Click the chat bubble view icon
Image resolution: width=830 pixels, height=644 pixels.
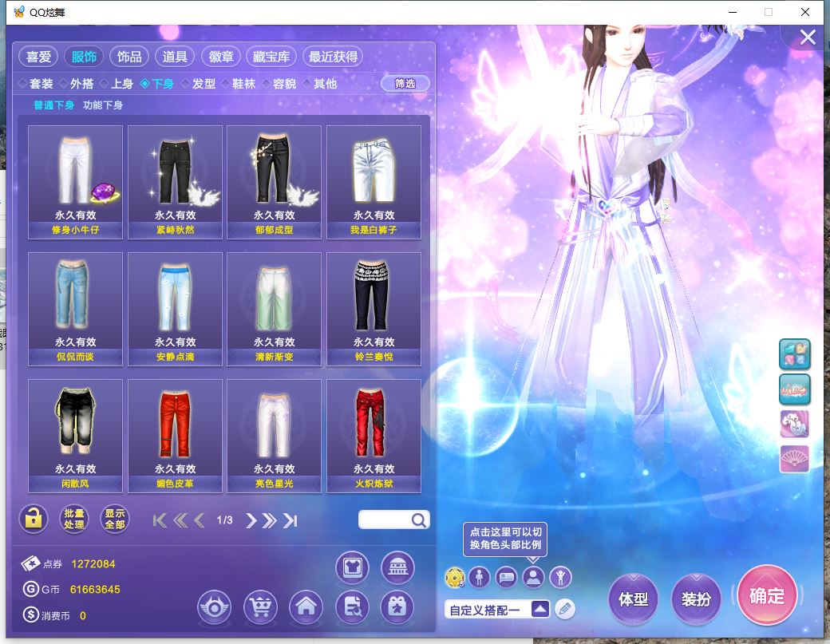(507, 577)
